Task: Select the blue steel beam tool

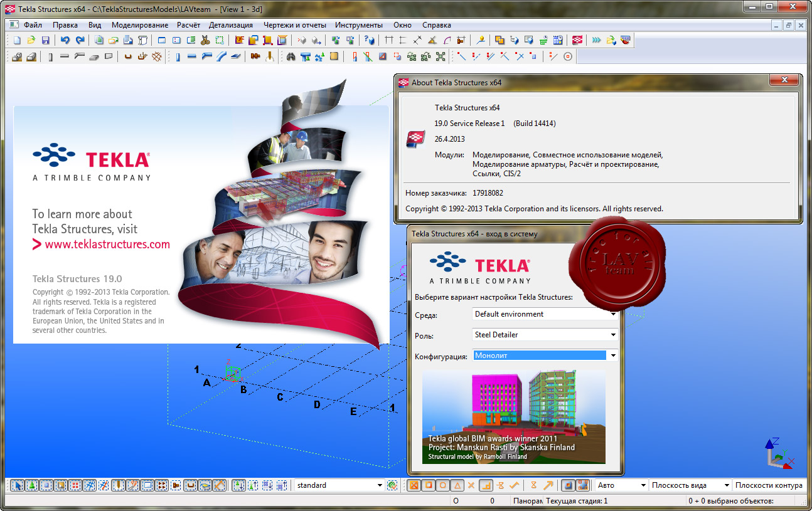Action: [191, 56]
